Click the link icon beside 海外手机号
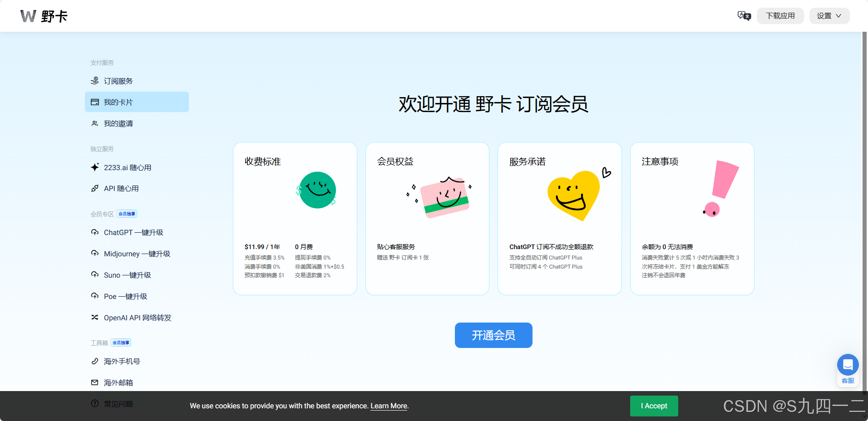868x421 pixels. [94, 361]
